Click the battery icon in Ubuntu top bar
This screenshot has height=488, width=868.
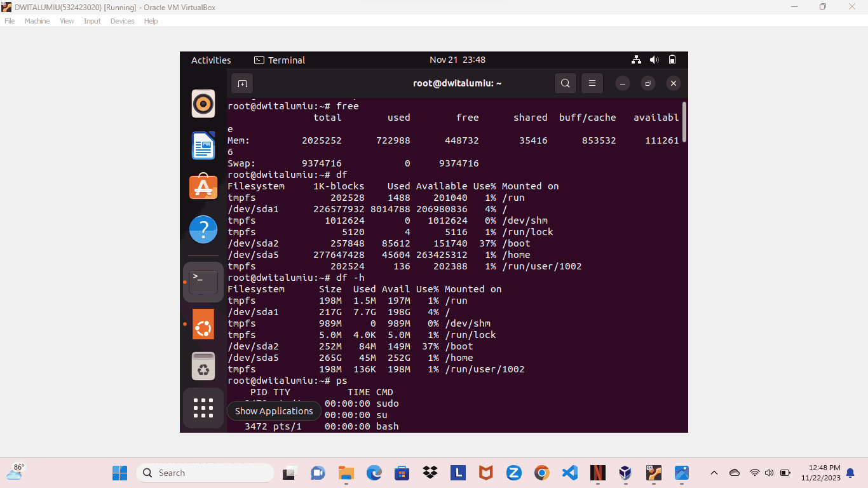pyautogui.click(x=672, y=60)
